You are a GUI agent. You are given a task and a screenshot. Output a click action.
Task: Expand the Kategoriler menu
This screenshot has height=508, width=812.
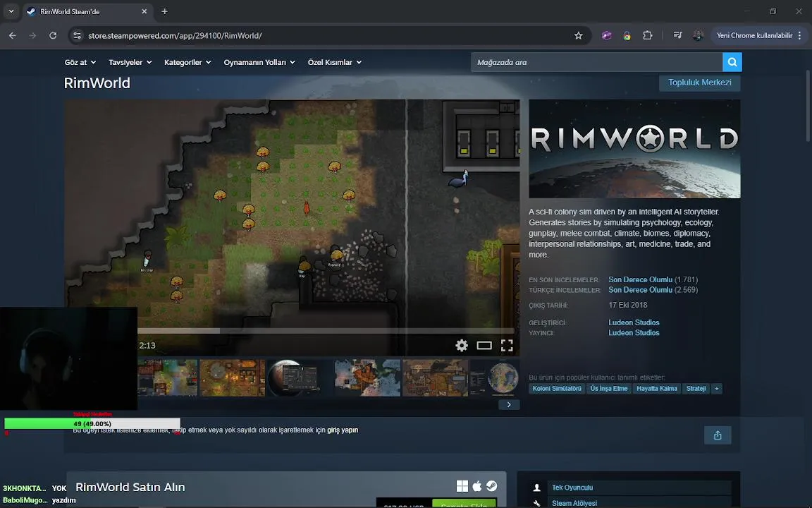(187, 62)
